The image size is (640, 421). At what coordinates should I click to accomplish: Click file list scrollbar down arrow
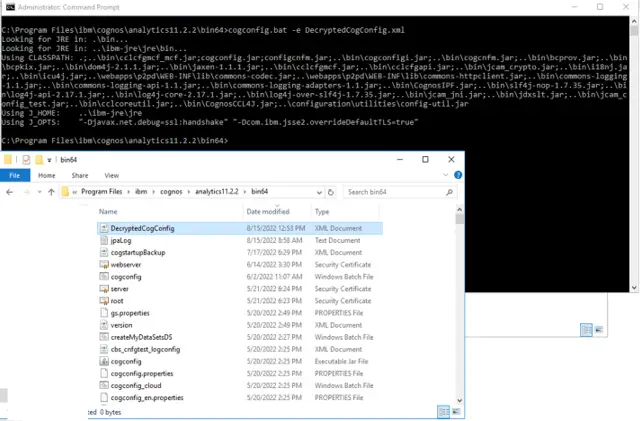(460, 401)
